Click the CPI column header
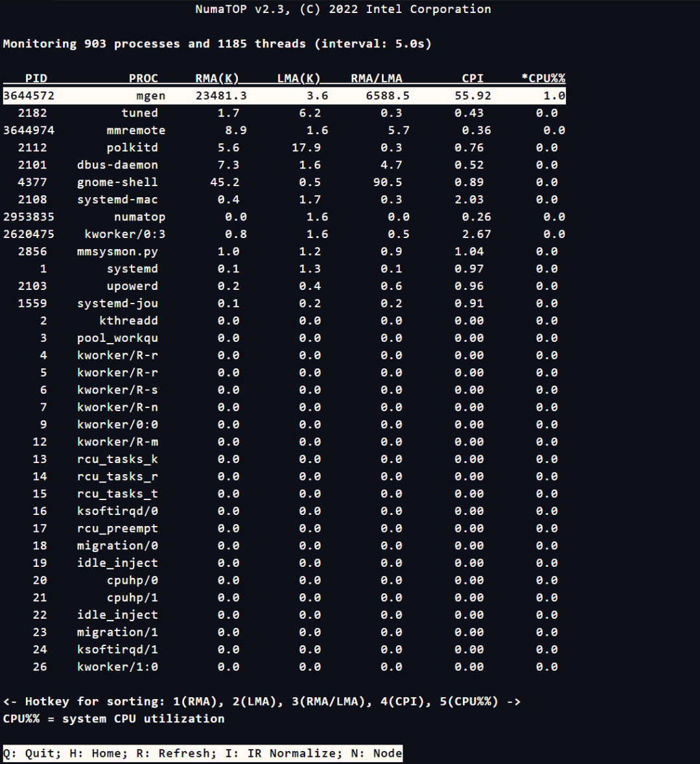 (472, 78)
